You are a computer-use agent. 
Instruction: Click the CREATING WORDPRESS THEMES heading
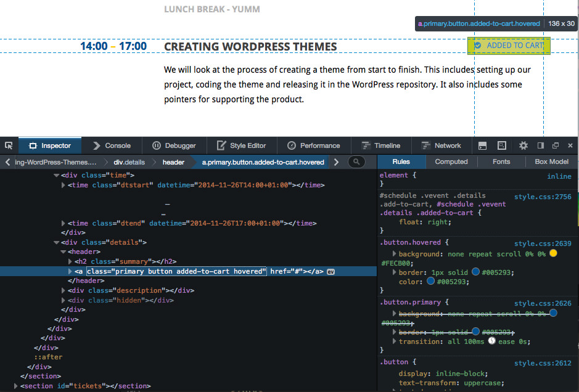click(250, 47)
